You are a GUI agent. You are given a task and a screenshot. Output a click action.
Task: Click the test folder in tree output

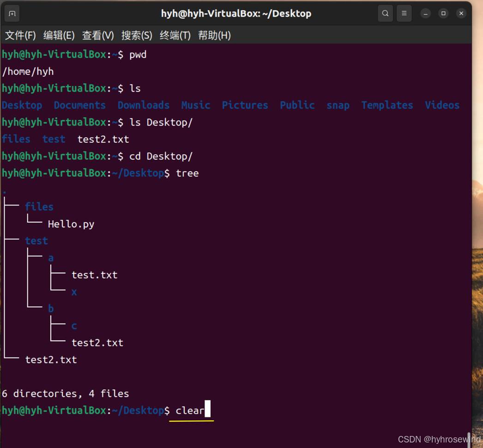36,241
